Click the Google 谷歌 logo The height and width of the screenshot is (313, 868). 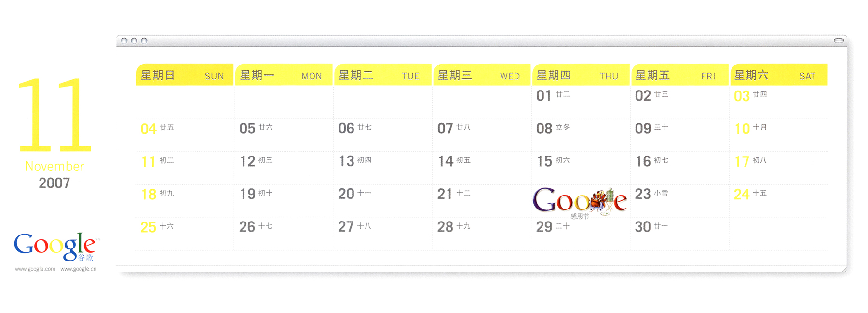(56, 247)
